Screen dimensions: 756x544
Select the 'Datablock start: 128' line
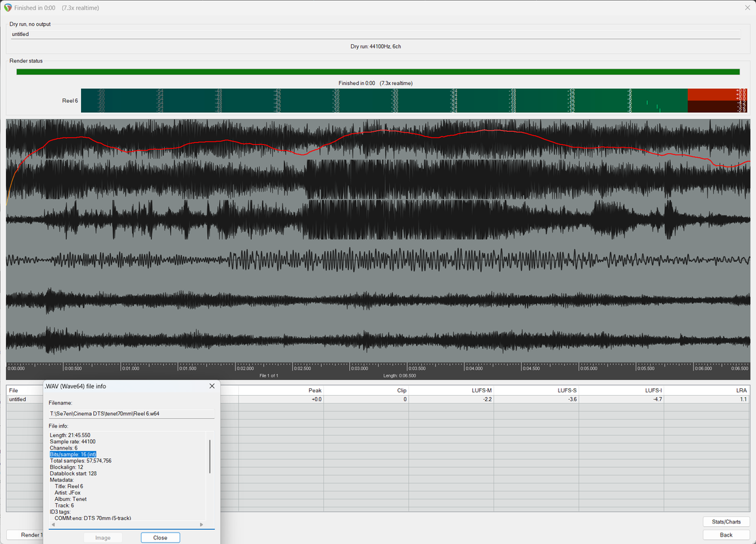pos(73,474)
